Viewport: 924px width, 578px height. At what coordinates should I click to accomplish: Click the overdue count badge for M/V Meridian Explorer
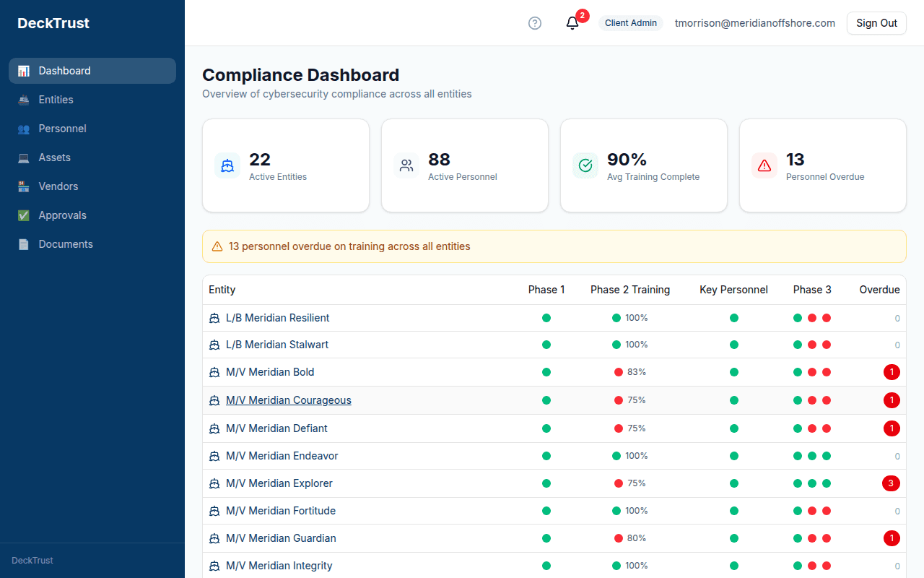(892, 483)
